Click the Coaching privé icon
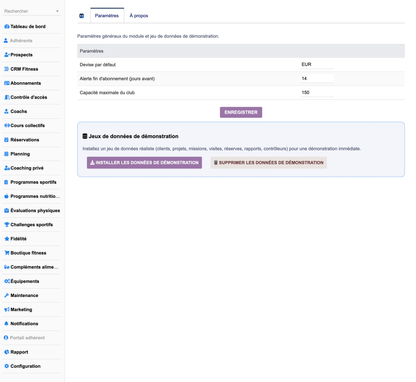 pyautogui.click(x=6, y=168)
